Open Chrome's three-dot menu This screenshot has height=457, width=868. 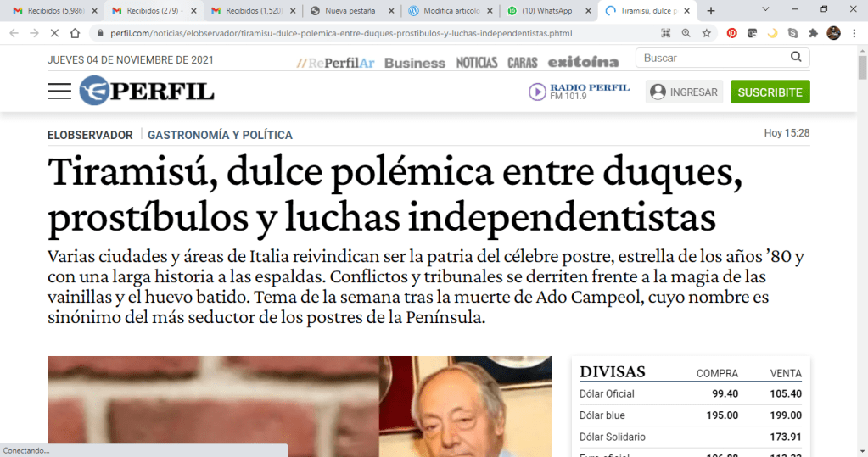pyautogui.click(x=854, y=33)
